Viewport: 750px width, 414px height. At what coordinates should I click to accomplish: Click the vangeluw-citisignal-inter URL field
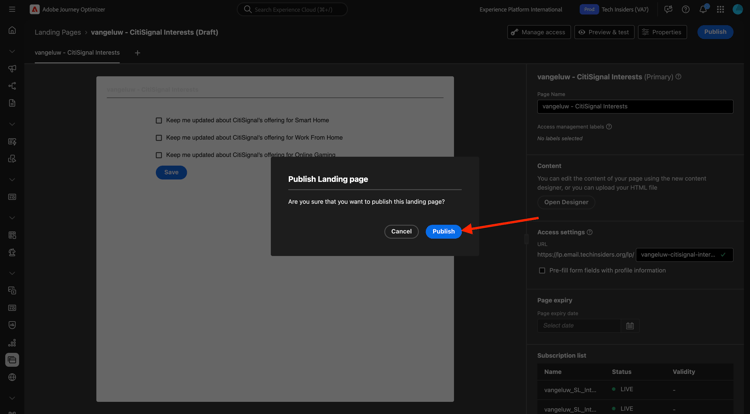tap(684, 254)
